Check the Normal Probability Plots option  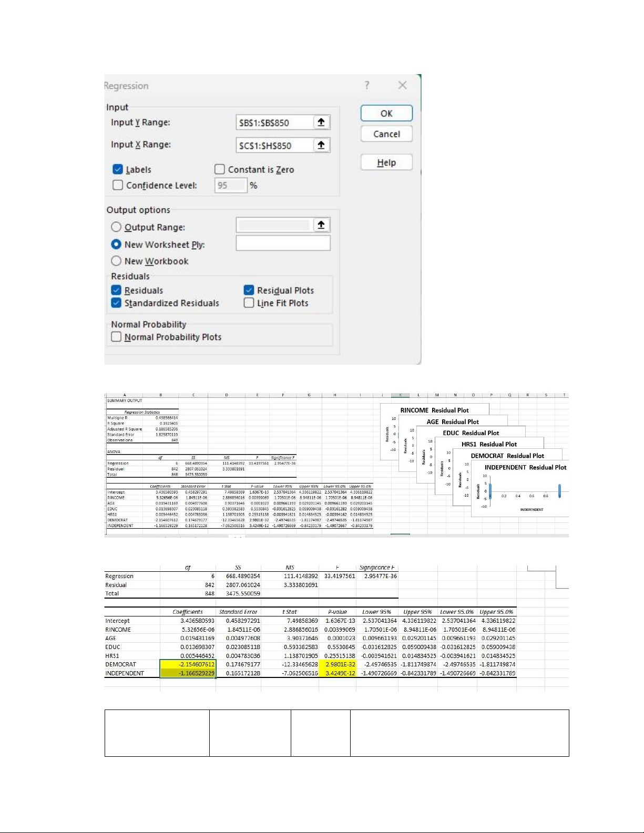tap(116, 337)
